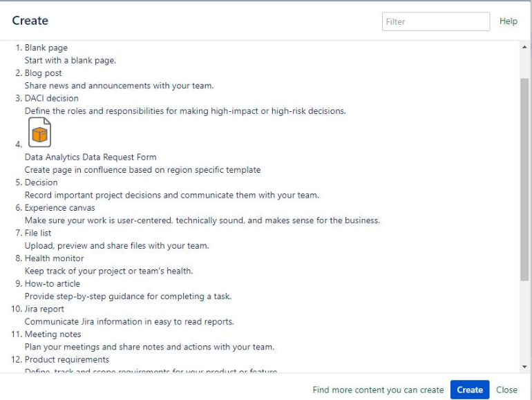Click 'Share news and announcements with your team.'

tap(119, 86)
